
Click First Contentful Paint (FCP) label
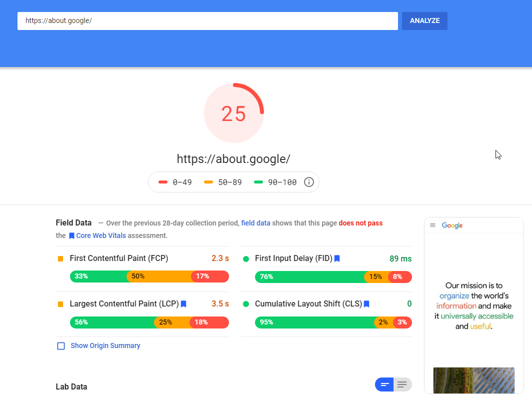[x=119, y=258]
